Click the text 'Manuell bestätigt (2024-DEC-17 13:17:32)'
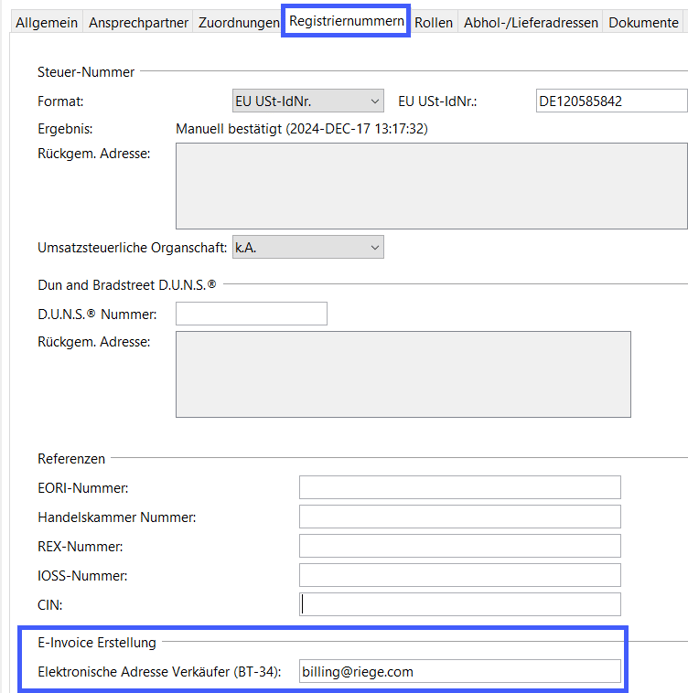This screenshot has height=693, width=688. pos(302,129)
